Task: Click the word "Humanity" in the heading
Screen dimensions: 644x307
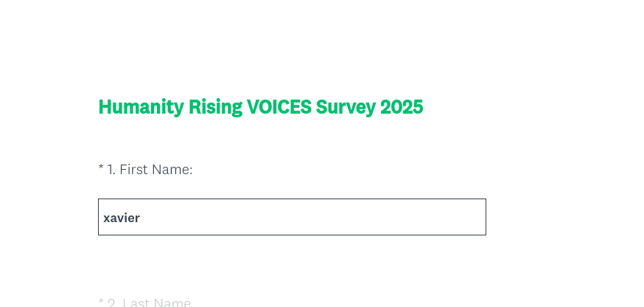Action: coord(141,107)
